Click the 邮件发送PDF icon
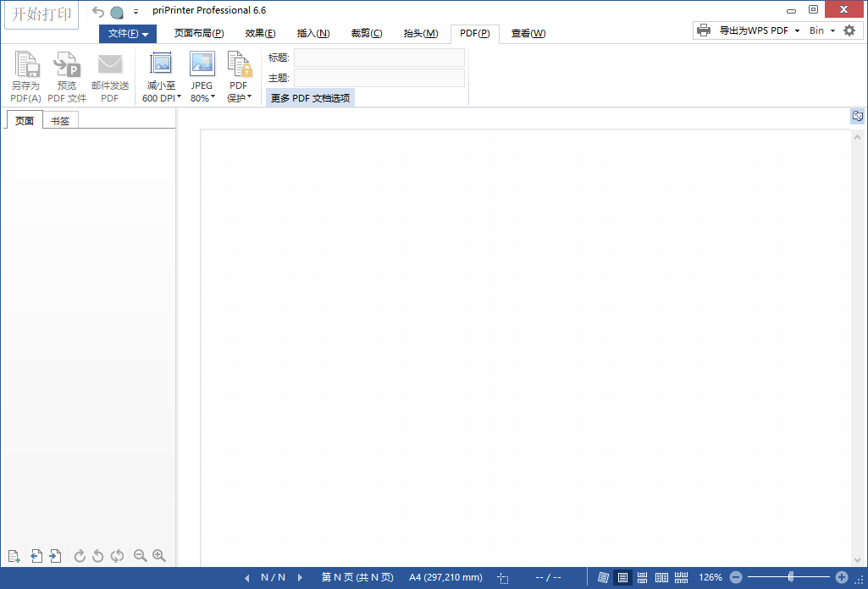The image size is (868, 589). coord(109,74)
